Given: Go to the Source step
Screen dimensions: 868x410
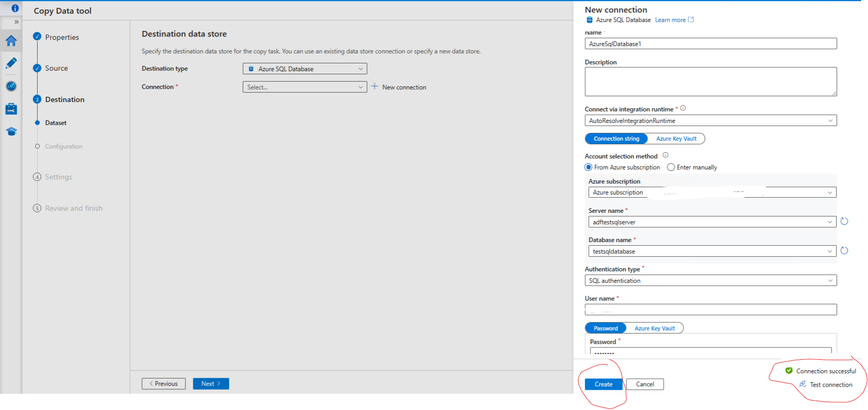Looking at the screenshot, I should tap(56, 68).
